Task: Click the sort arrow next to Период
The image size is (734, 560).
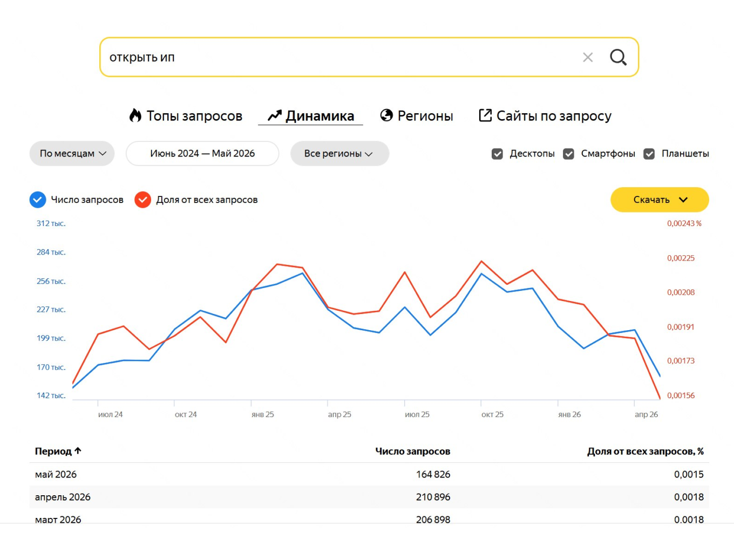Action: point(78,451)
